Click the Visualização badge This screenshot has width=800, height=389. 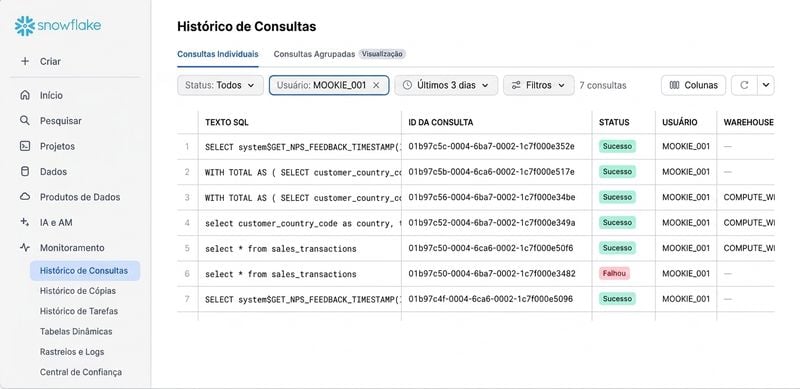tap(382, 54)
